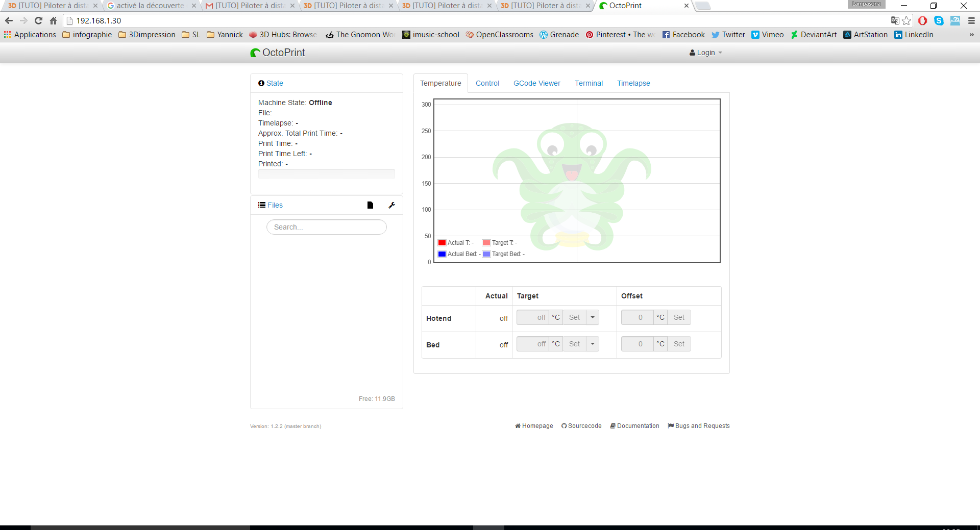Open the Grenade bookmark
Viewport: 980px width, 530px height.
click(559, 35)
